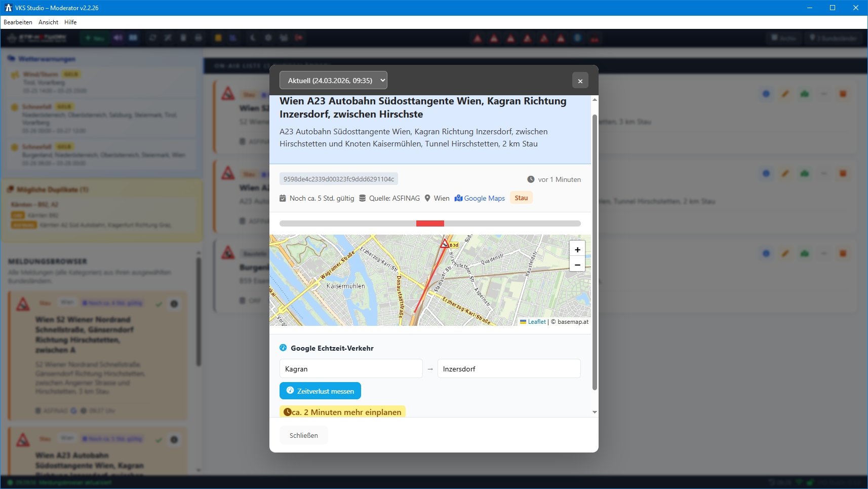Zoom out of the map with minus
Image resolution: width=868 pixels, height=489 pixels.
pyautogui.click(x=577, y=265)
